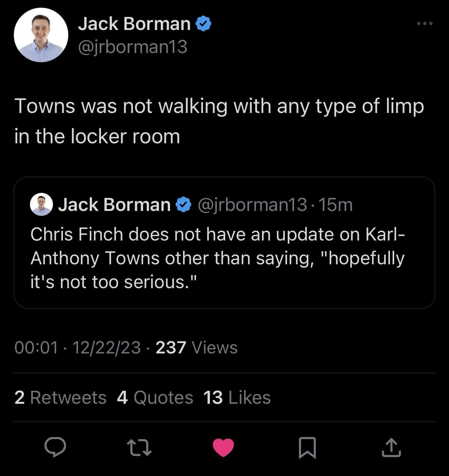Image resolution: width=449 pixels, height=476 pixels.
Task: View the 2 Retweets list
Action: point(60,398)
